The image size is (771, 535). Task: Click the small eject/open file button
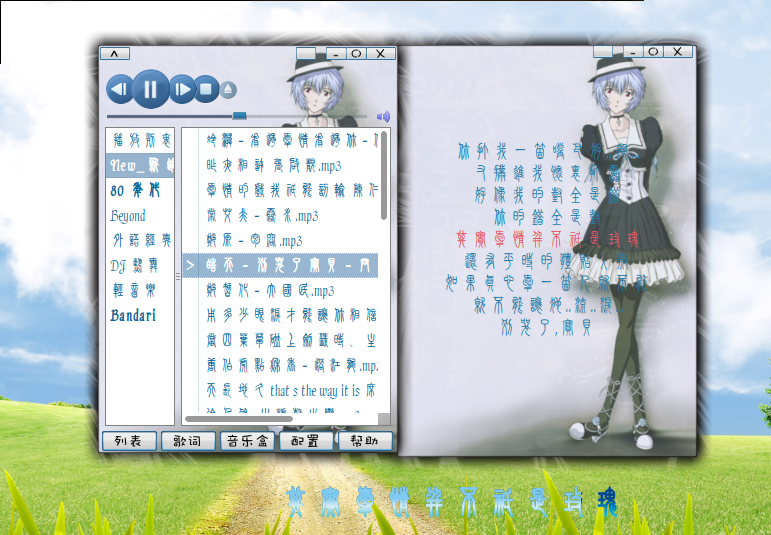[228, 90]
